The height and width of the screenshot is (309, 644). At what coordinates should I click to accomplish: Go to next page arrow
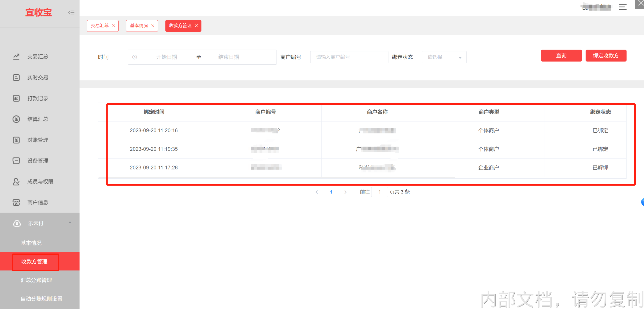coord(345,192)
